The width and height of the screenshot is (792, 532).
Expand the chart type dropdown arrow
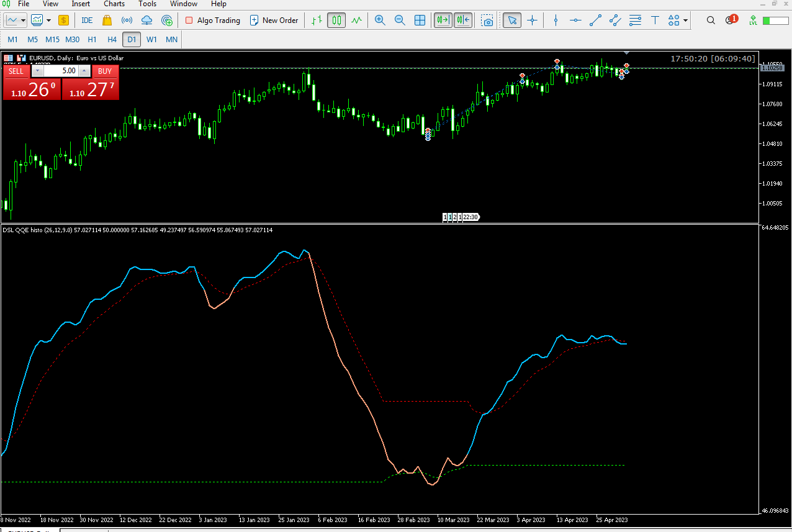tap(24, 20)
